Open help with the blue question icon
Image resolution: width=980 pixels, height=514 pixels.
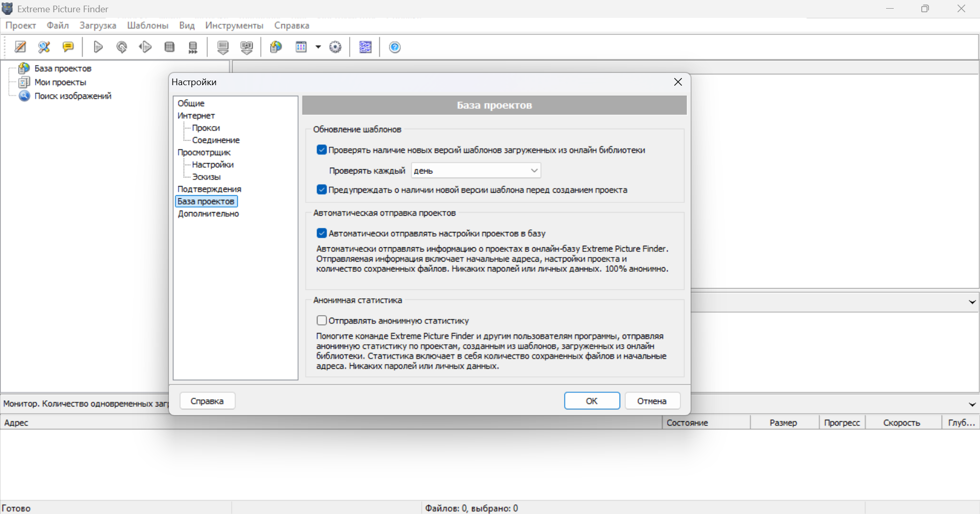click(x=395, y=47)
